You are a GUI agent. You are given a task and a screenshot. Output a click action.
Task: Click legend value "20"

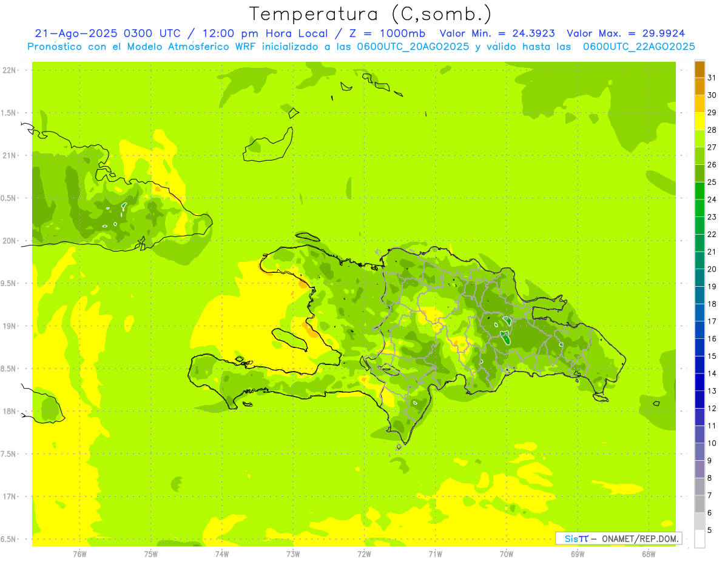click(712, 269)
